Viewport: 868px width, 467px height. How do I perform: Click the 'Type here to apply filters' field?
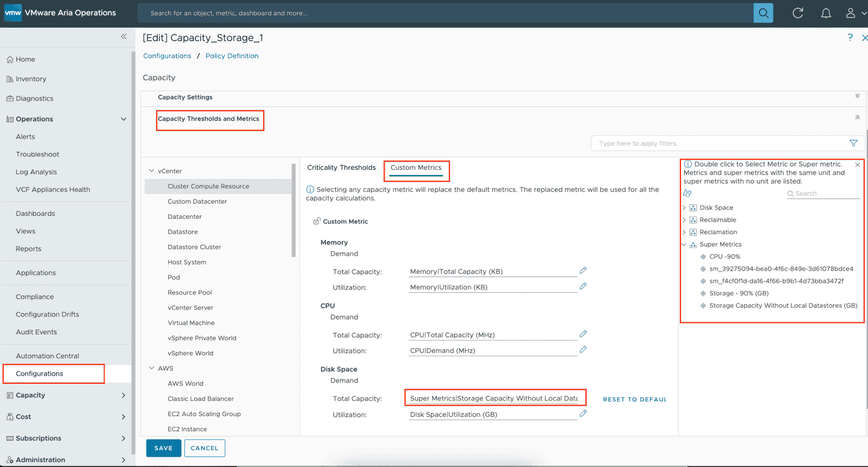point(718,143)
